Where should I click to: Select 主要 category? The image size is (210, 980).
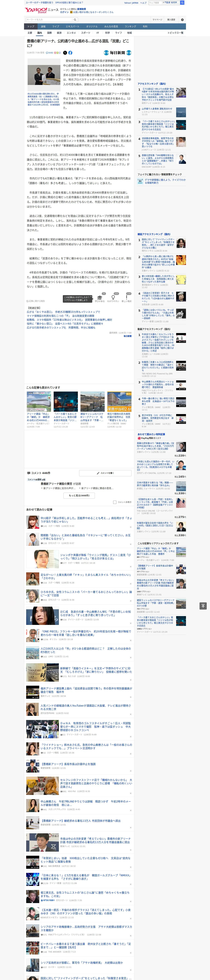30,33
